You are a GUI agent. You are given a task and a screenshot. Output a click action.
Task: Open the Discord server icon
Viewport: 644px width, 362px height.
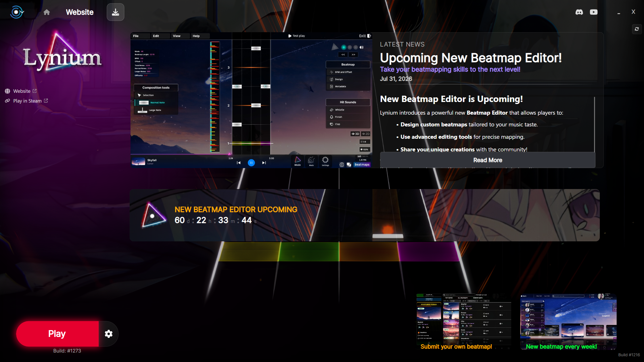pyautogui.click(x=579, y=12)
